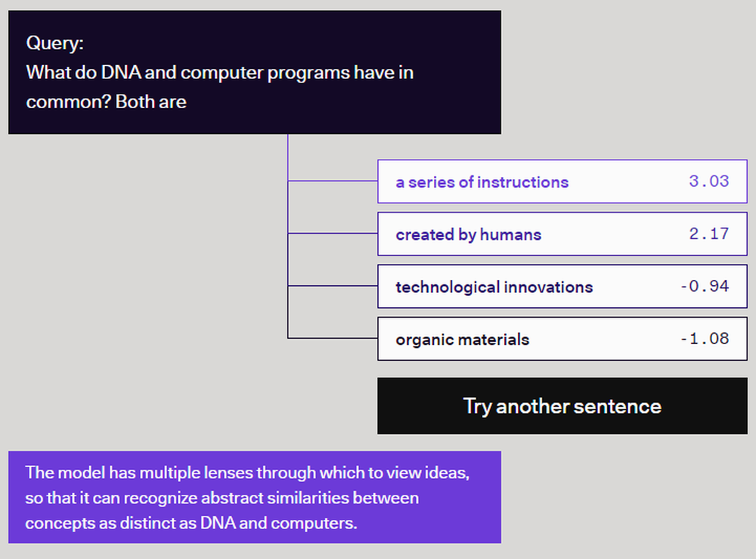Select the "a series of instructions" completion
Screen dimensions: 756x559
click(482, 182)
